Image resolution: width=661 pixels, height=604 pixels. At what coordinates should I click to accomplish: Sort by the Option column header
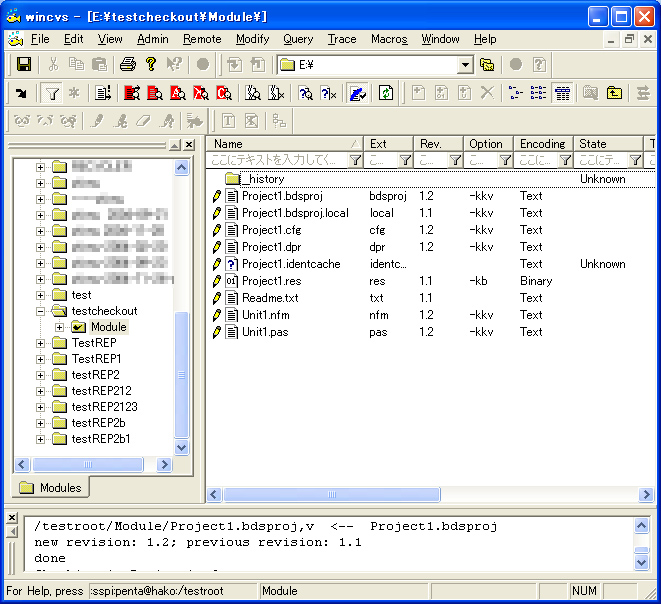488,144
